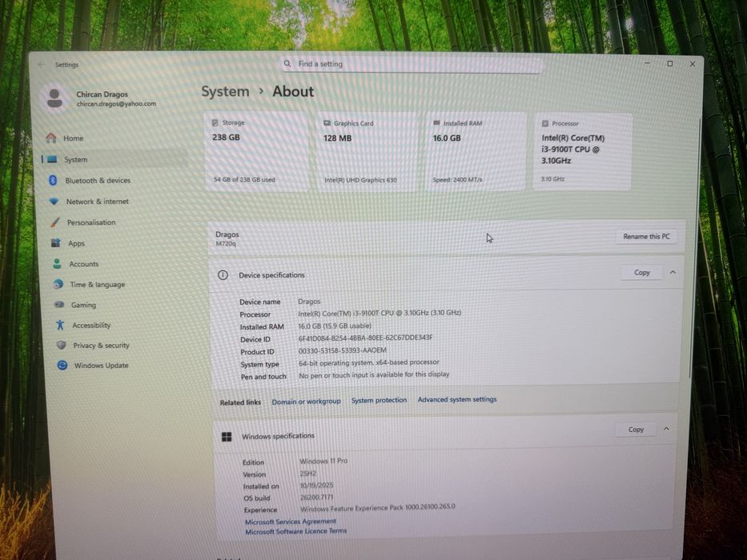The image size is (747, 560).
Task: Click the System breadcrumb link
Action: [225, 91]
